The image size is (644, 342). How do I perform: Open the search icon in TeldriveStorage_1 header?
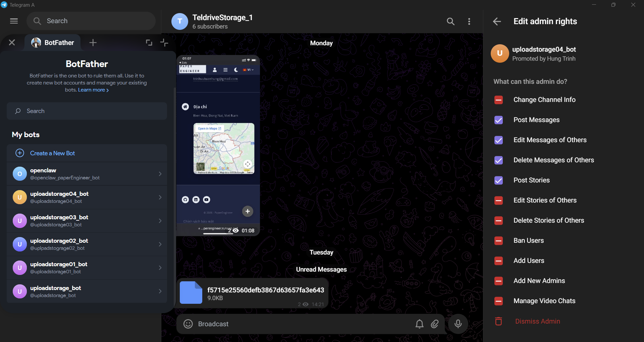[x=450, y=21]
